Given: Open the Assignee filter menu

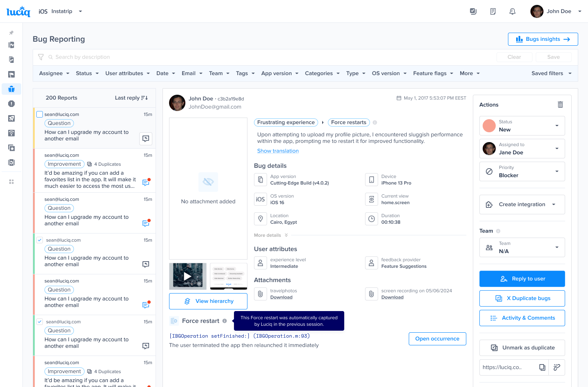Looking at the screenshot, I should 54,73.
